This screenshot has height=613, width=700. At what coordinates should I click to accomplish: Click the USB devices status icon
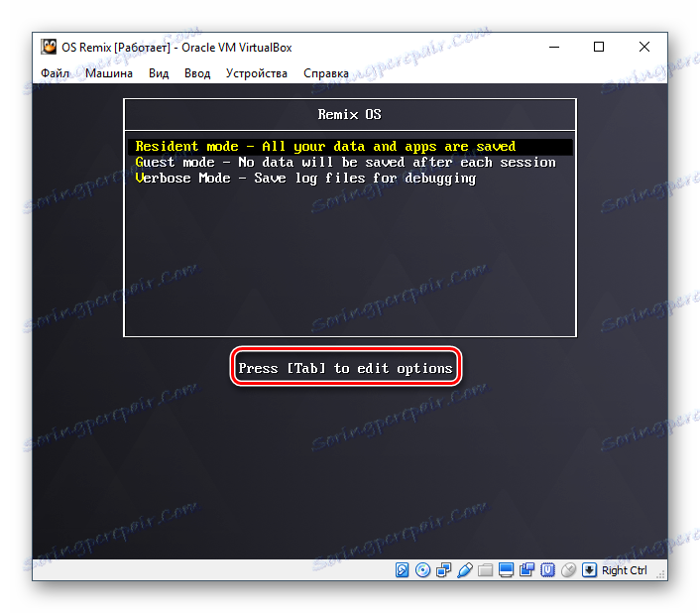pos(464,570)
